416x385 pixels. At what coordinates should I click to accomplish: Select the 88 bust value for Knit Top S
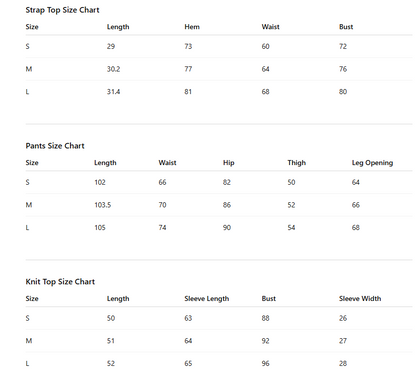coord(265,318)
